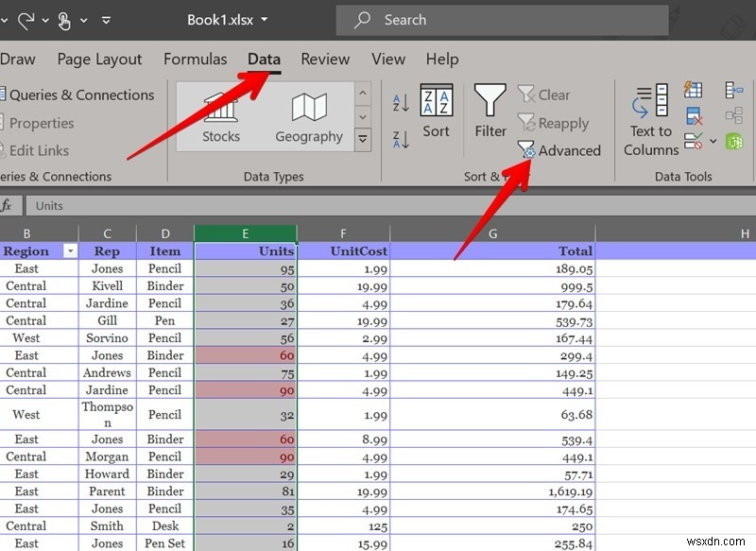Open Queries & Connections

coord(80,95)
